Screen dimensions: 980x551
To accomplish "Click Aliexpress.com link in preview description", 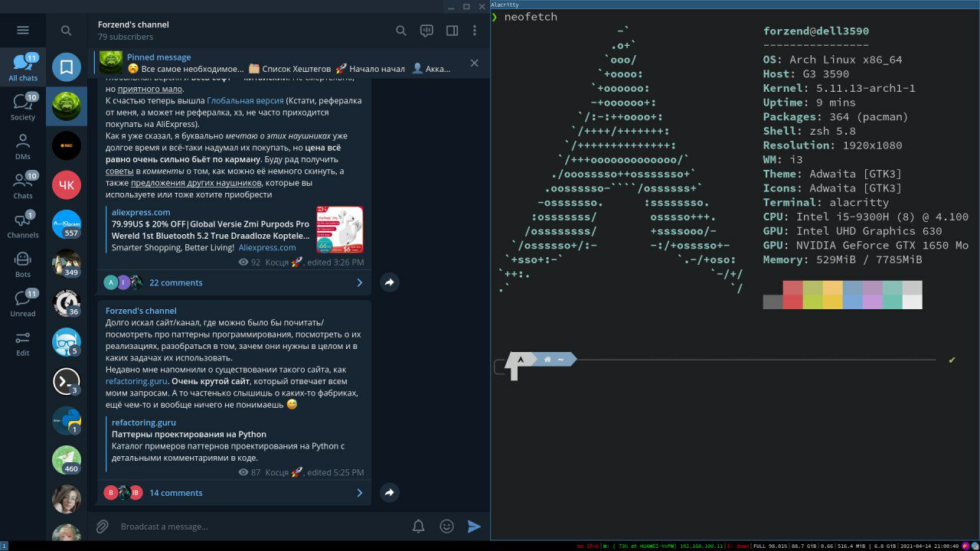I will point(267,247).
